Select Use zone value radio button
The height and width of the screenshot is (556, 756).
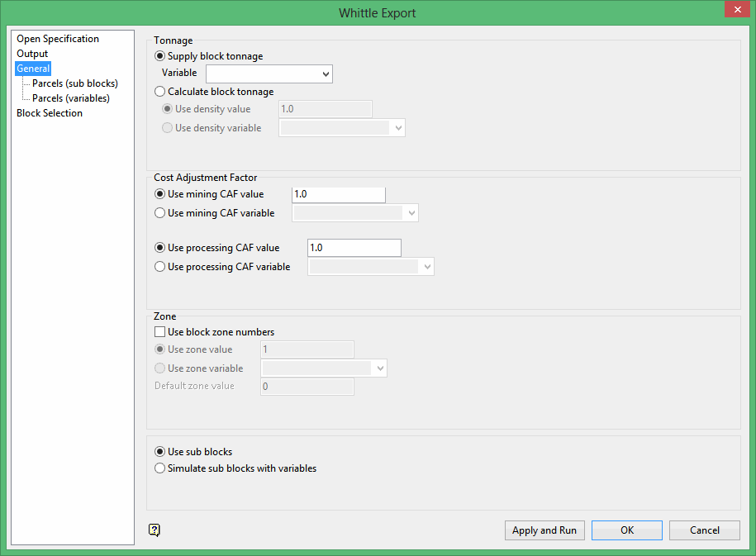coord(159,349)
